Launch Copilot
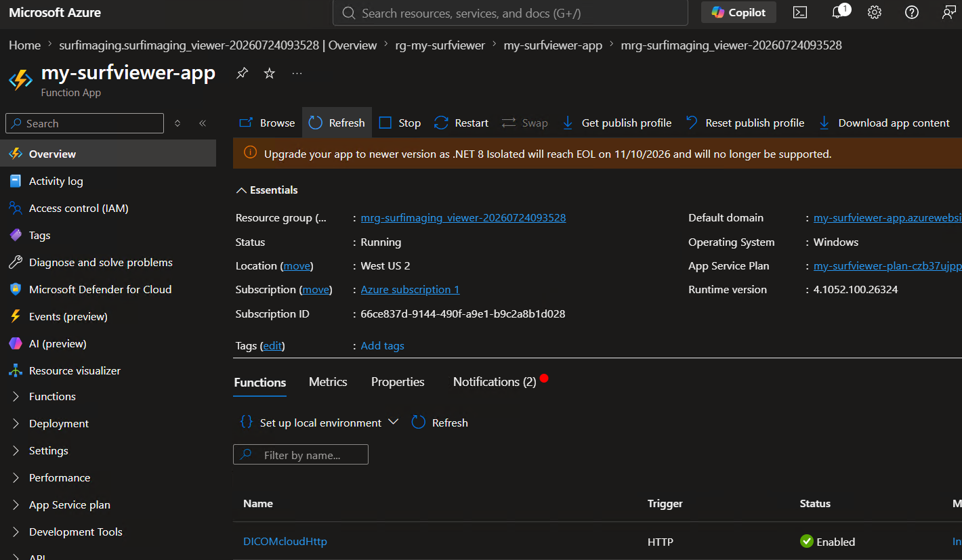 click(738, 13)
